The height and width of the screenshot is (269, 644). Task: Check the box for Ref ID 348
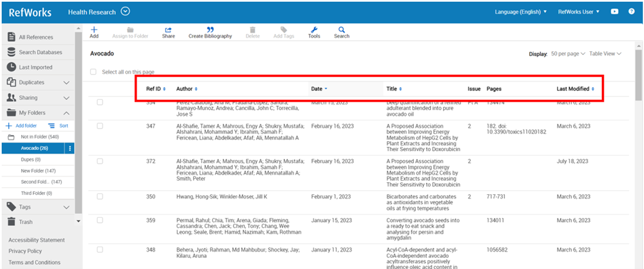100,250
